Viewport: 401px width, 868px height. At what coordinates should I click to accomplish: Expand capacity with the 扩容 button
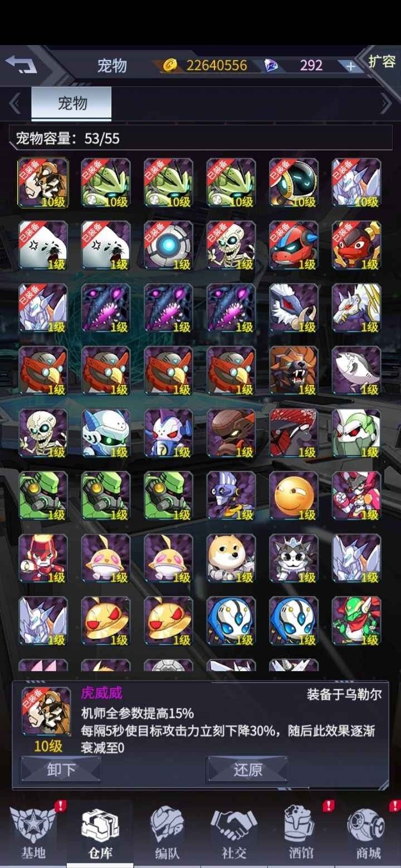point(382,61)
